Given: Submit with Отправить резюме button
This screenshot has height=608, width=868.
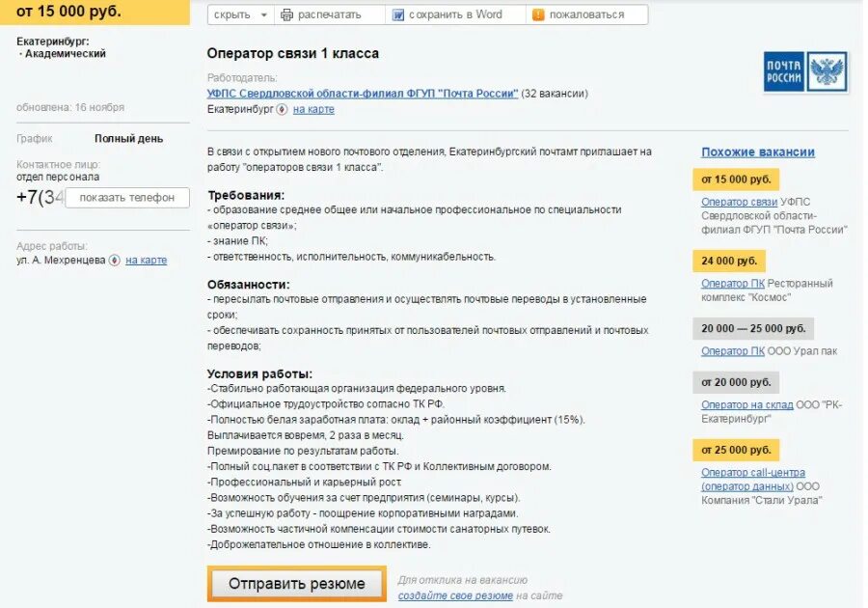Looking at the screenshot, I should tap(297, 584).
